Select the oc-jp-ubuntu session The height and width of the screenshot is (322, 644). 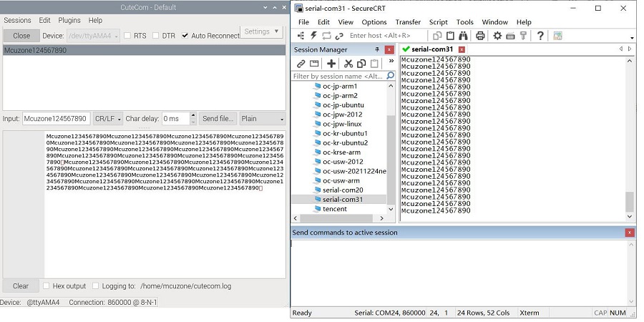click(x=343, y=104)
